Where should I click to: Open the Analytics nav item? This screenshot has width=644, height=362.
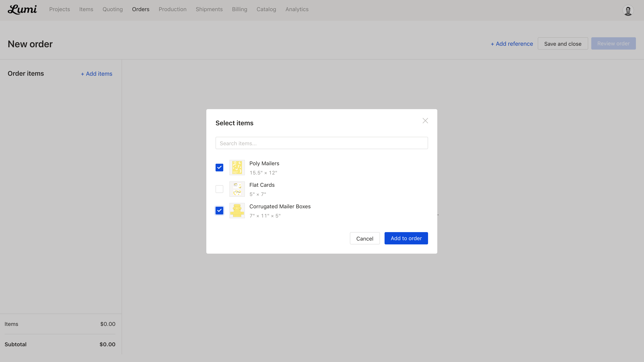pos(297,9)
